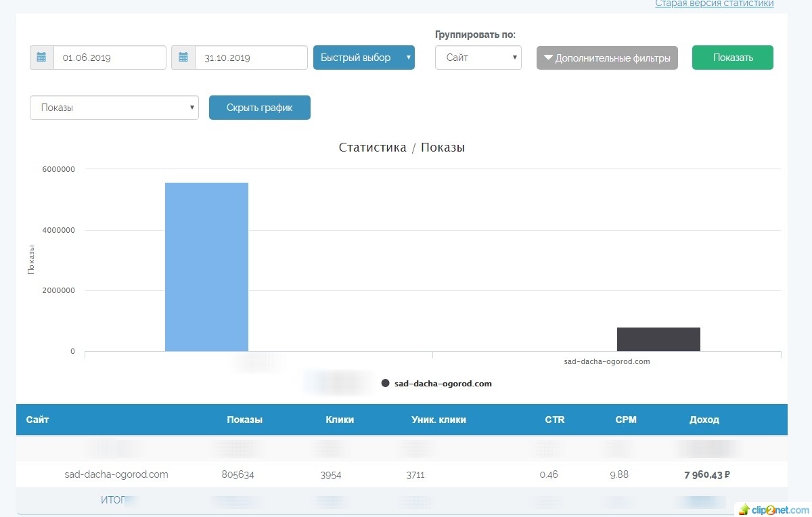Open Старая версия статистики link
The height and width of the screenshot is (517, 812).
(x=715, y=3)
